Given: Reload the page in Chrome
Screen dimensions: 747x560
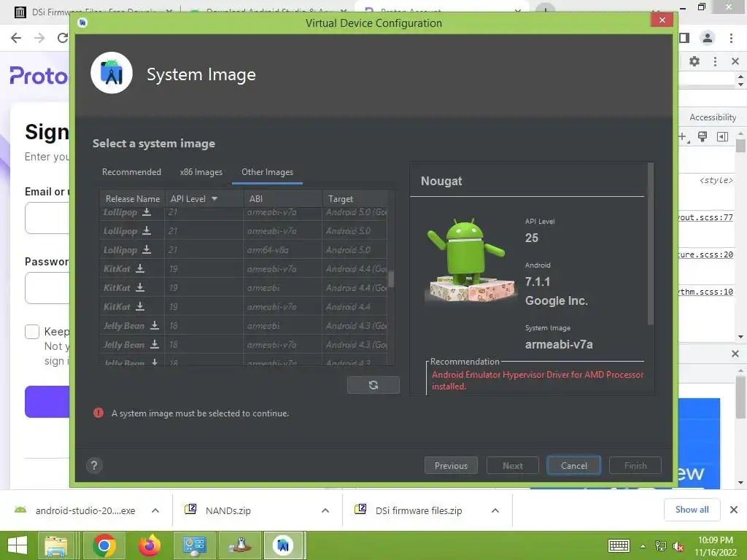Looking at the screenshot, I should pos(63,38).
